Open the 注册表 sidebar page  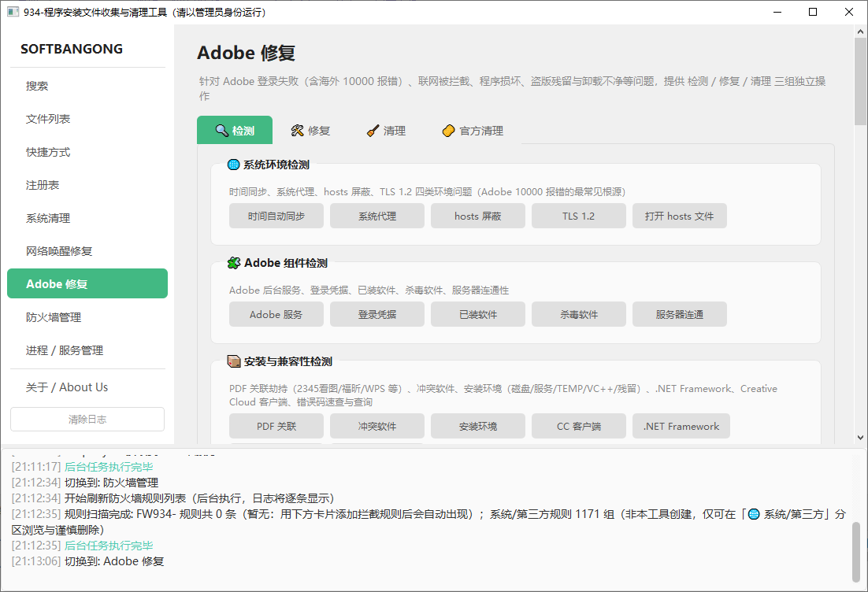87,185
